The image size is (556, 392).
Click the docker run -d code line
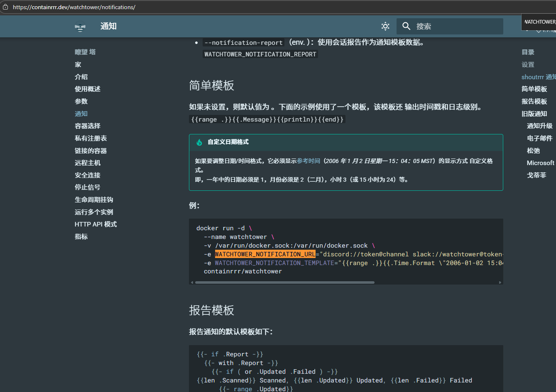224,228
